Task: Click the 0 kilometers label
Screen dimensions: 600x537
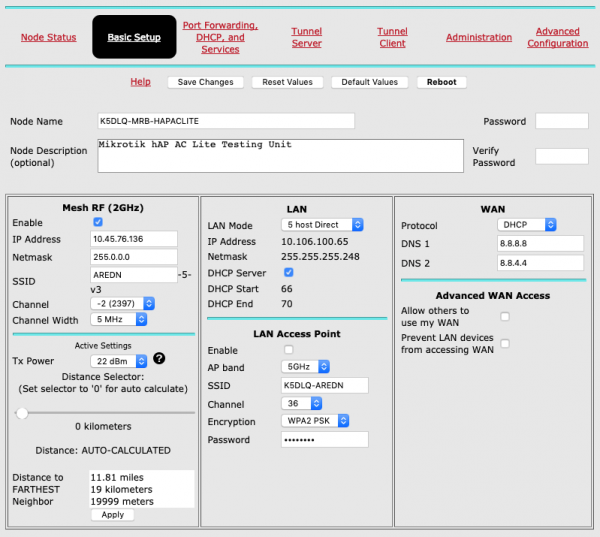Action: click(103, 426)
